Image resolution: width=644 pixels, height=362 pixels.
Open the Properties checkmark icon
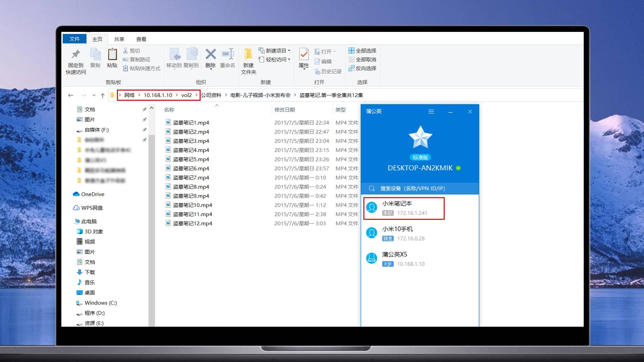[x=304, y=54]
